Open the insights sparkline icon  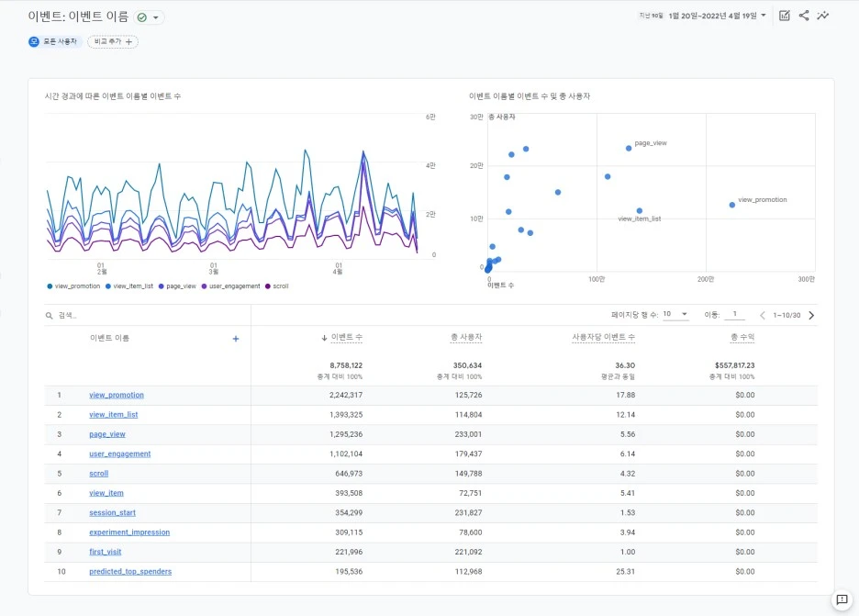click(x=823, y=16)
